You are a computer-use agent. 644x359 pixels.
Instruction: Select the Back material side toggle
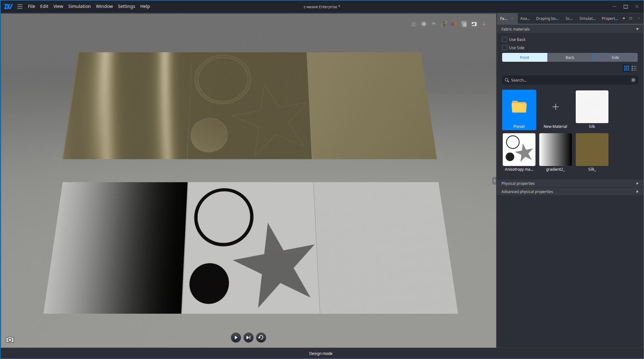(x=570, y=57)
